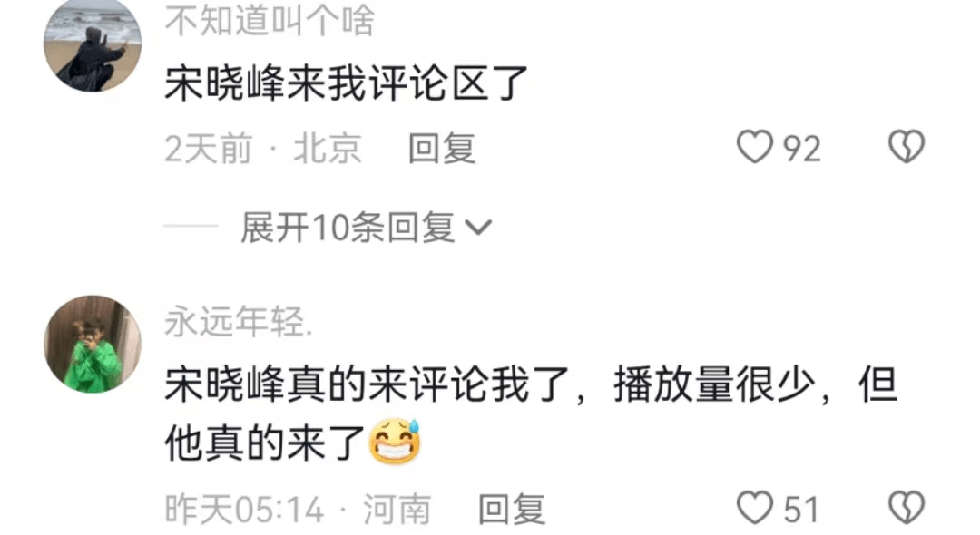Dislike the comment by 永远年轻.
This screenshot has width=980, height=535.
(x=906, y=508)
